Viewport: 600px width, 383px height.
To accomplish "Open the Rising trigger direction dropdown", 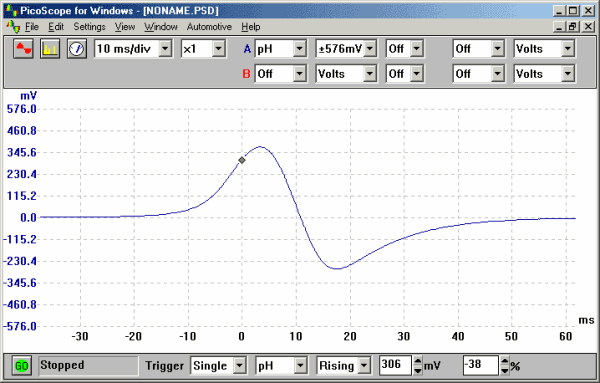I will point(364,366).
